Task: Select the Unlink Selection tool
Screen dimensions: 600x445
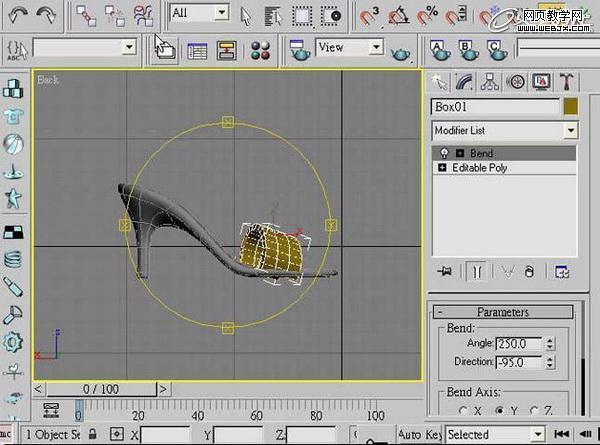Action: click(114, 16)
